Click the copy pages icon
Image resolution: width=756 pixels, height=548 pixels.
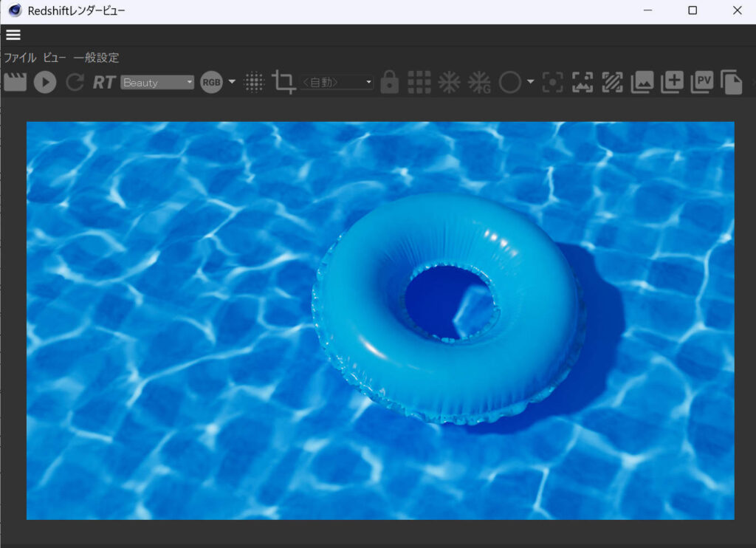[732, 82]
